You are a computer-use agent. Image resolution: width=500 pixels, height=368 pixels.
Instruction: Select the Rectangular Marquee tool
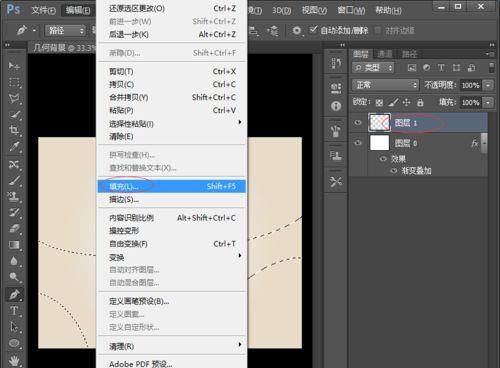(14, 82)
